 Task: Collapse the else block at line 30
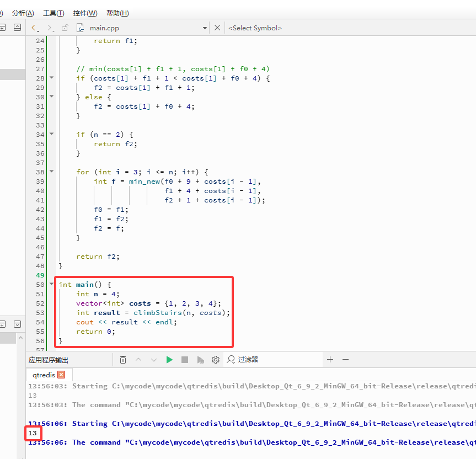(52, 96)
